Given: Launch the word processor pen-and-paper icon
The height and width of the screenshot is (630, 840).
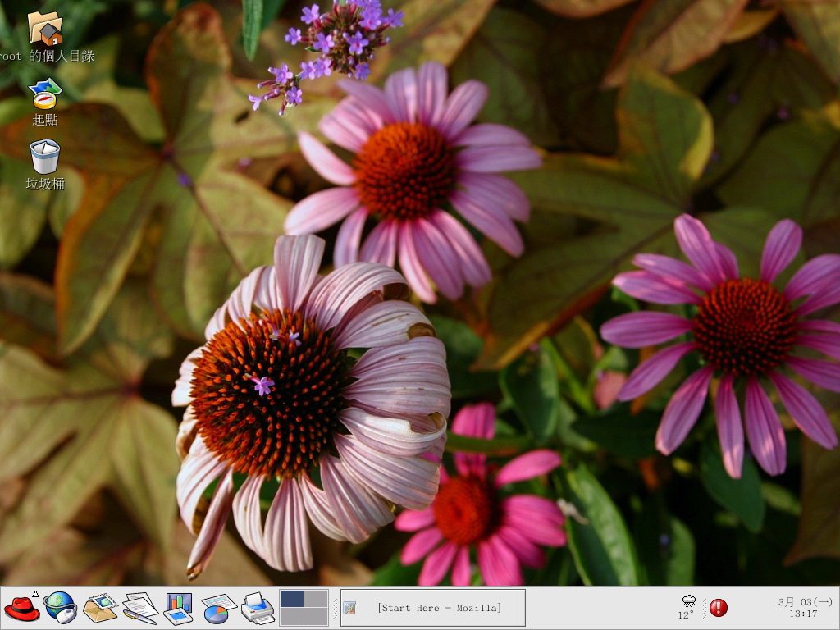Looking at the screenshot, I should 139,608.
